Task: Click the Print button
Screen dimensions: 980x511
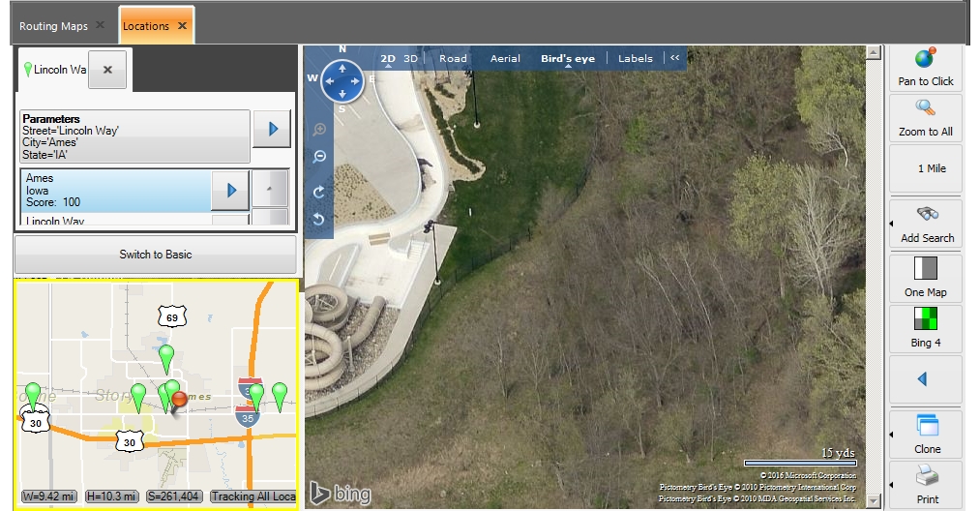Action: (x=928, y=484)
